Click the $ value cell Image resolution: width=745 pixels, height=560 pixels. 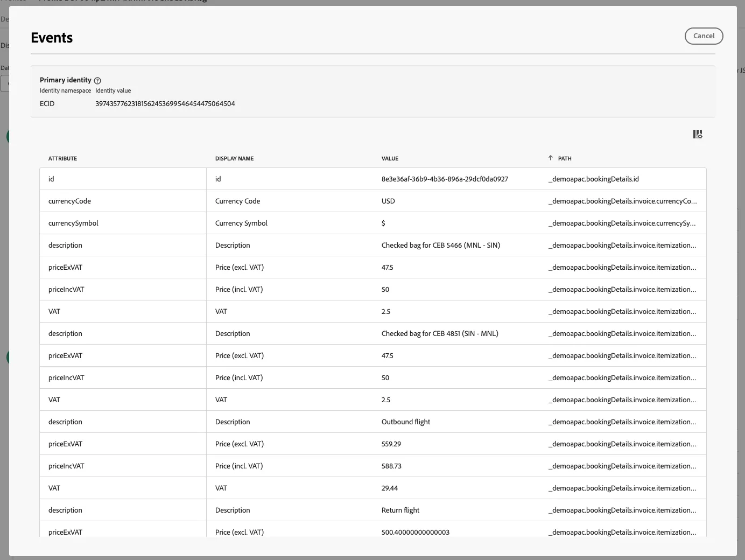[383, 223]
